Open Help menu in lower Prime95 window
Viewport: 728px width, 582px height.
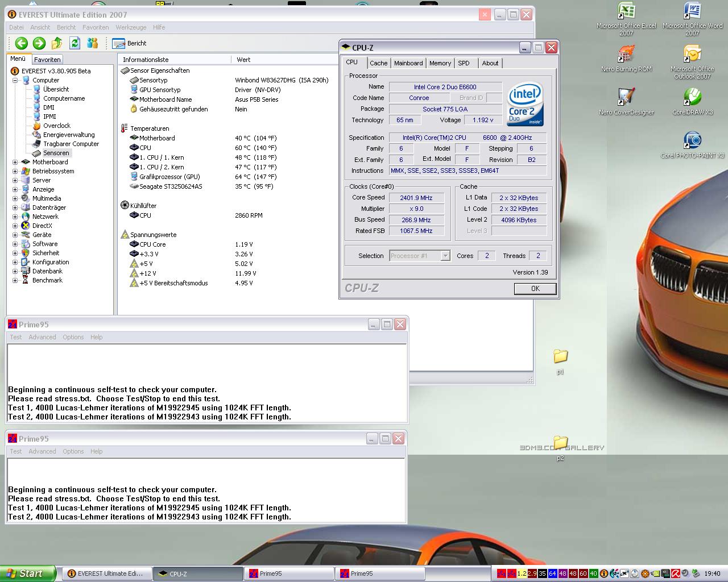[x=97, y=451]
